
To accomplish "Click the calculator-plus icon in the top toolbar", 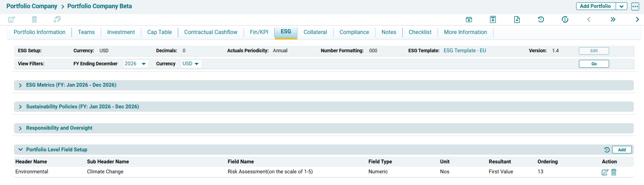I will click(x=493, y=20).
